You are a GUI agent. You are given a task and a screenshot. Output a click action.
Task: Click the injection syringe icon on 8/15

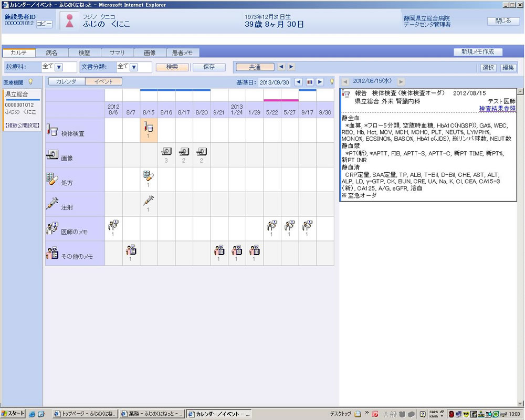coord(149,201)
